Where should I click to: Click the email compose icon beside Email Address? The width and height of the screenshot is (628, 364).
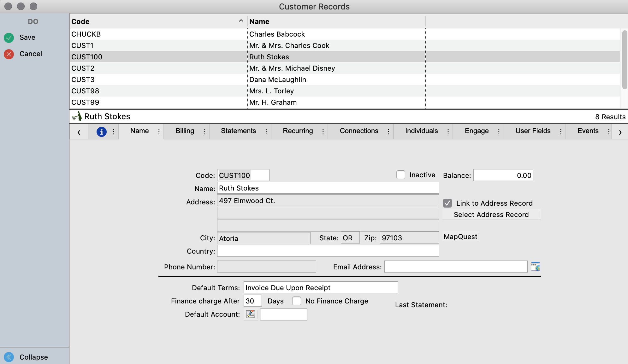point(536,267)
